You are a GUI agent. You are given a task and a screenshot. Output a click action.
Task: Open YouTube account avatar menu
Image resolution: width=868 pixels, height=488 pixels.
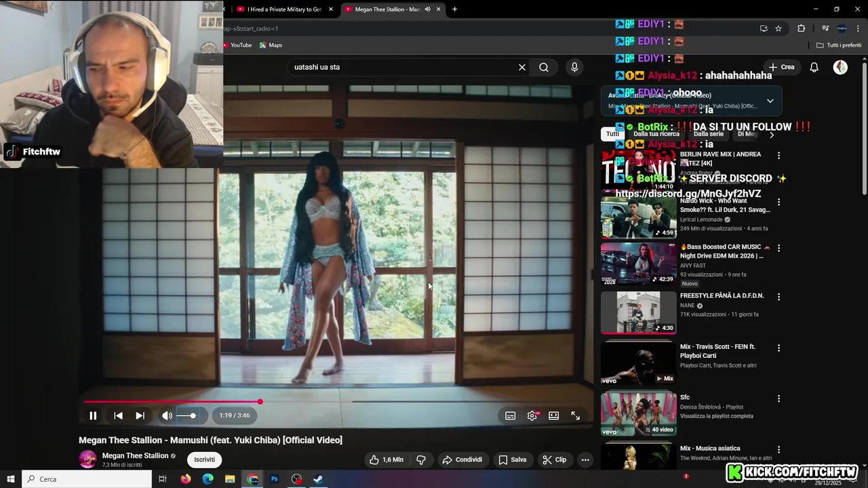pos(840,67)
